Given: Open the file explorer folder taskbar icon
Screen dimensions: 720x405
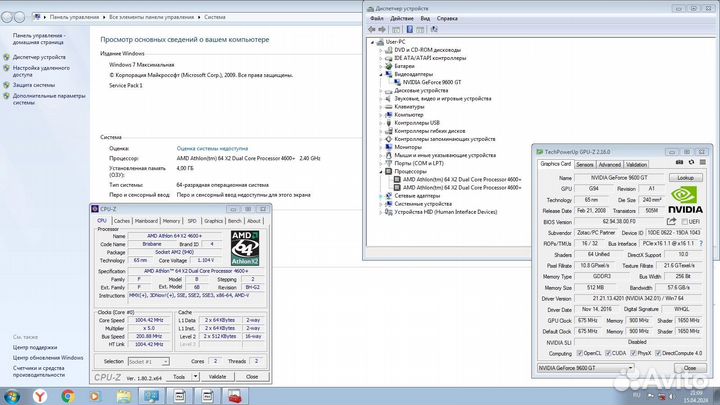Looking at the screenshot, I should 124,396.
